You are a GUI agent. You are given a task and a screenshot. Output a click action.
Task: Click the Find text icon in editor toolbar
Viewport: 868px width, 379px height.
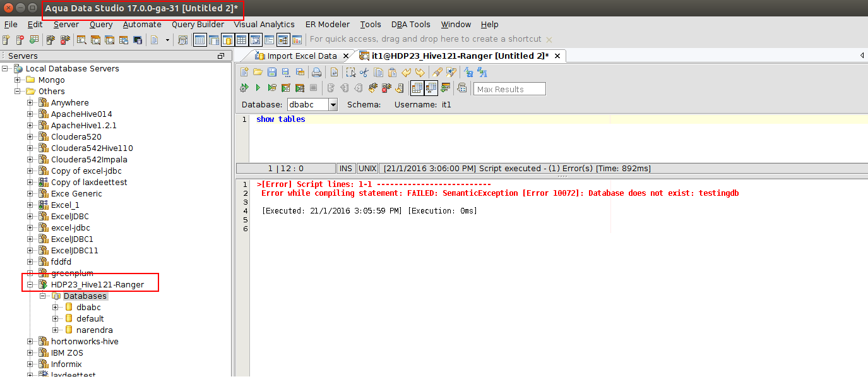pyautogui.click(x=437, y=72)
